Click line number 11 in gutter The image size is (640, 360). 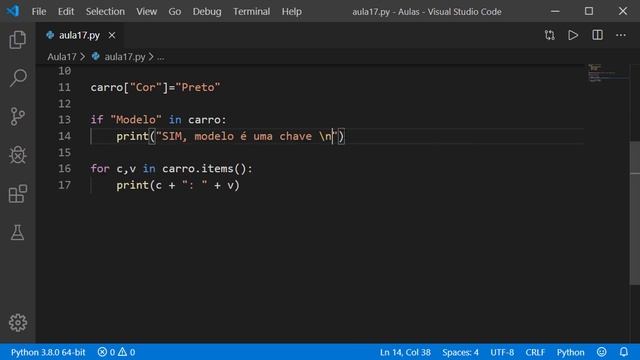click(64, 87)
